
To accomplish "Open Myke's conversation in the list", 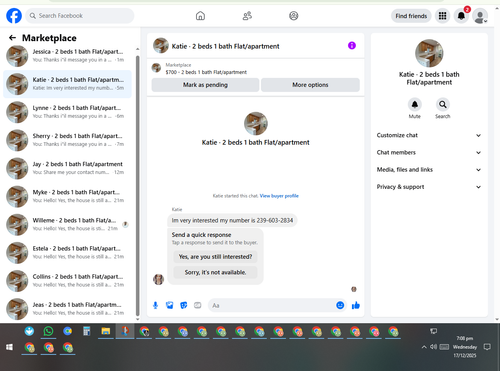I will coord(67,196).
